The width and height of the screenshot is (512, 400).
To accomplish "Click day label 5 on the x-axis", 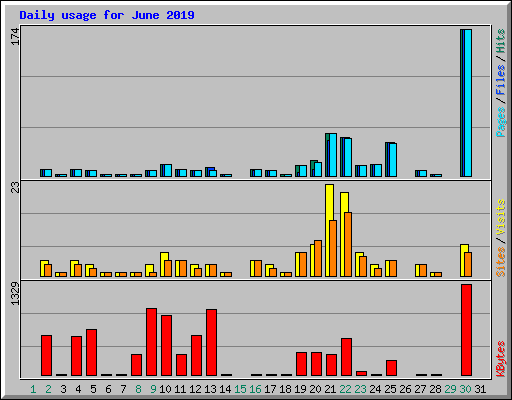I will (93, 389).
